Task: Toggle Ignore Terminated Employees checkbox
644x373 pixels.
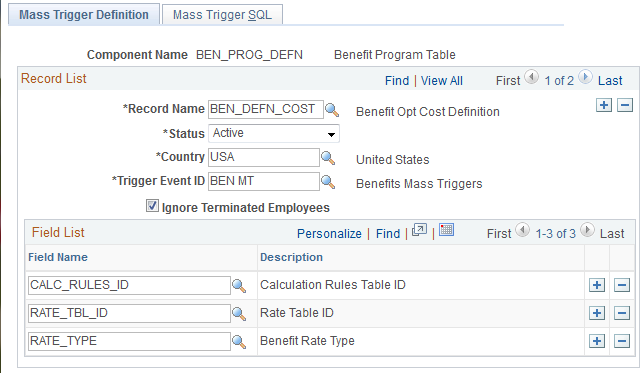Action: coord(152,205)
